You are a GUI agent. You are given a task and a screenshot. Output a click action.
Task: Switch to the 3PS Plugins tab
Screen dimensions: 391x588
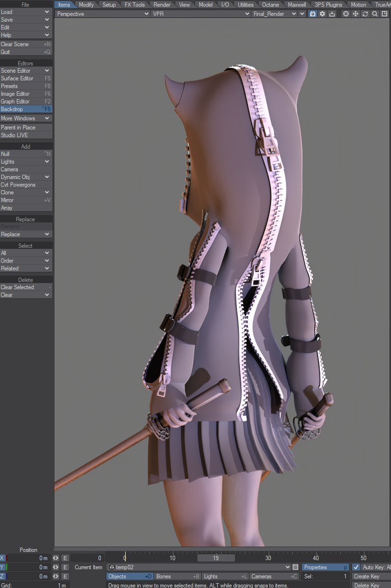pyautogui.click(x=328, y=4)
